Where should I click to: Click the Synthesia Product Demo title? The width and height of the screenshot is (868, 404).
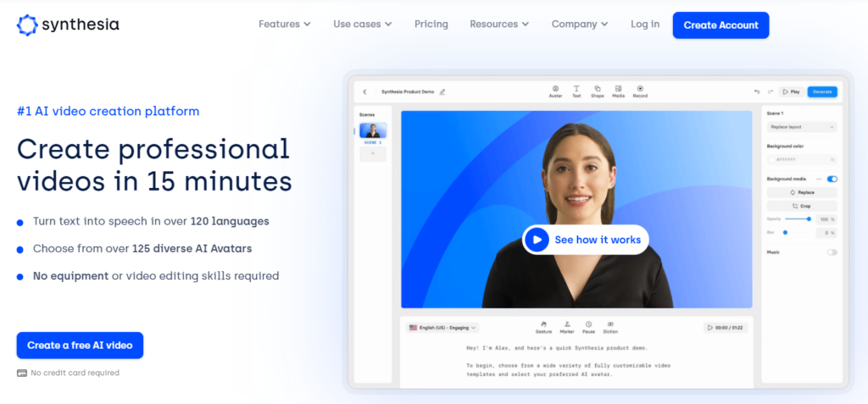point(408,91)
